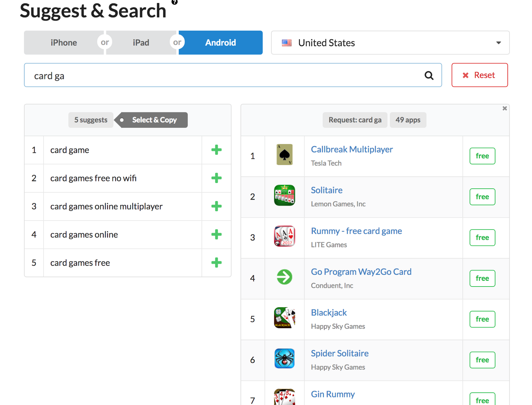Click the Callbreak Multiplayer spade app icon
Screen dimensions: 532x405
284,155
